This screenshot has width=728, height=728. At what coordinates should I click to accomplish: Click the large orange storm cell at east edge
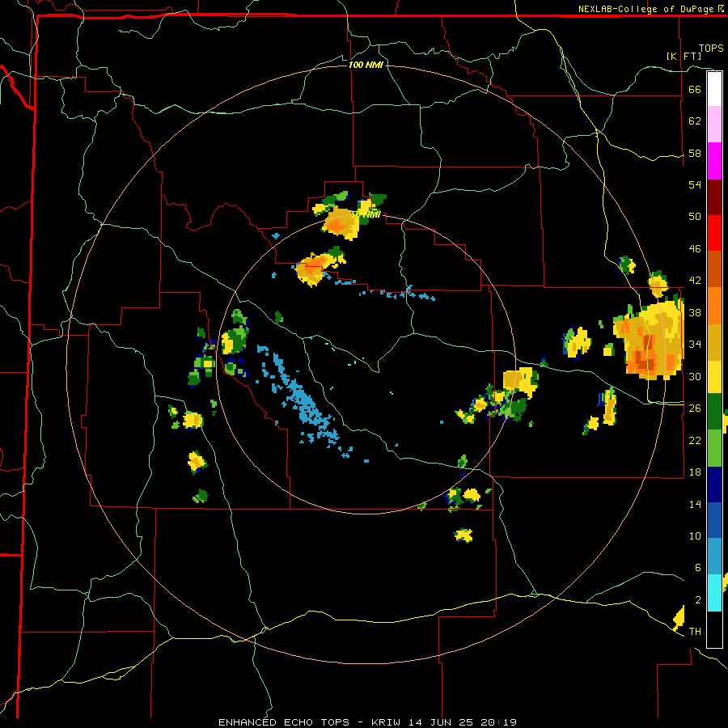coord(650,339)
